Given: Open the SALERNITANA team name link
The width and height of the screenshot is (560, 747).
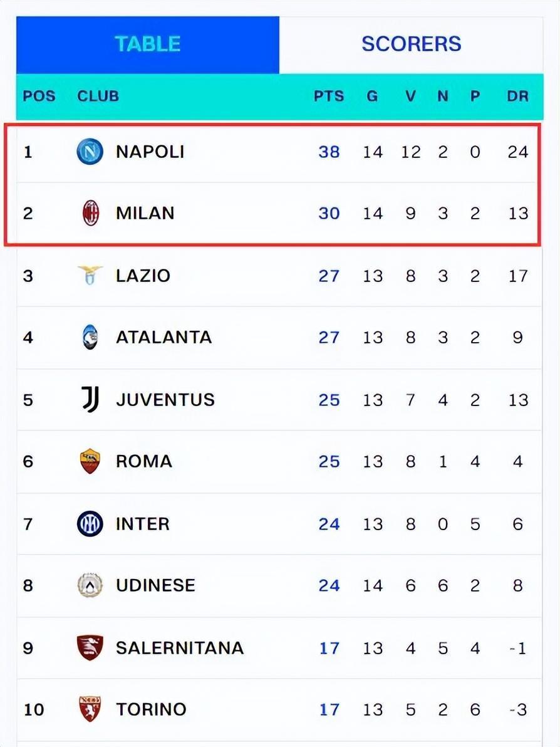Looking at the screenshot, I should [x=179, y=647].
